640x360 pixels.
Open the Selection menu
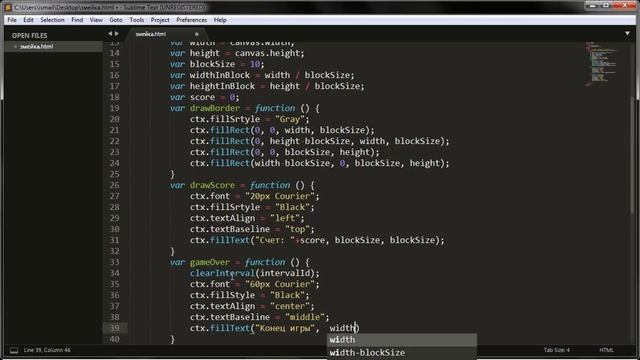pyautogui.click(x=52, y=20)
